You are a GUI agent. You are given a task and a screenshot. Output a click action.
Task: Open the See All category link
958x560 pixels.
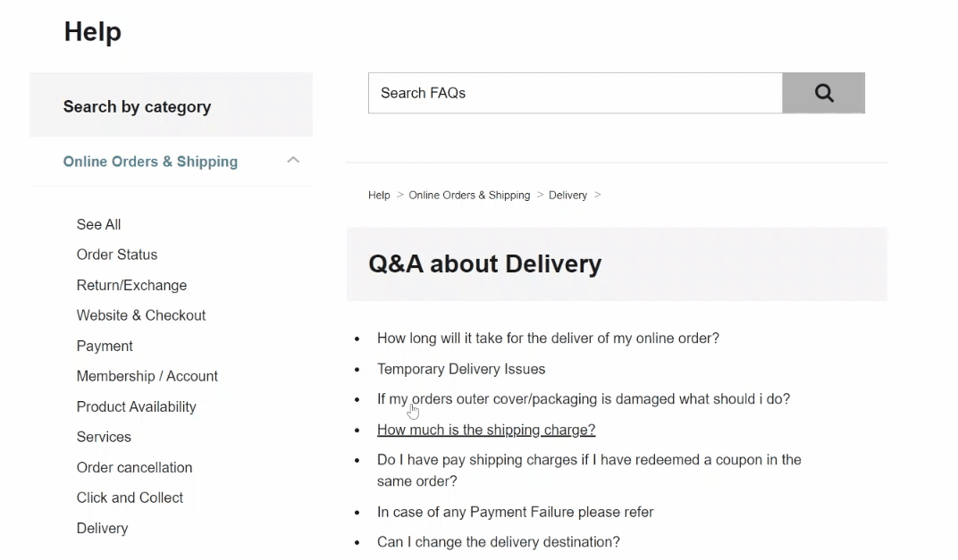(98, 224)
